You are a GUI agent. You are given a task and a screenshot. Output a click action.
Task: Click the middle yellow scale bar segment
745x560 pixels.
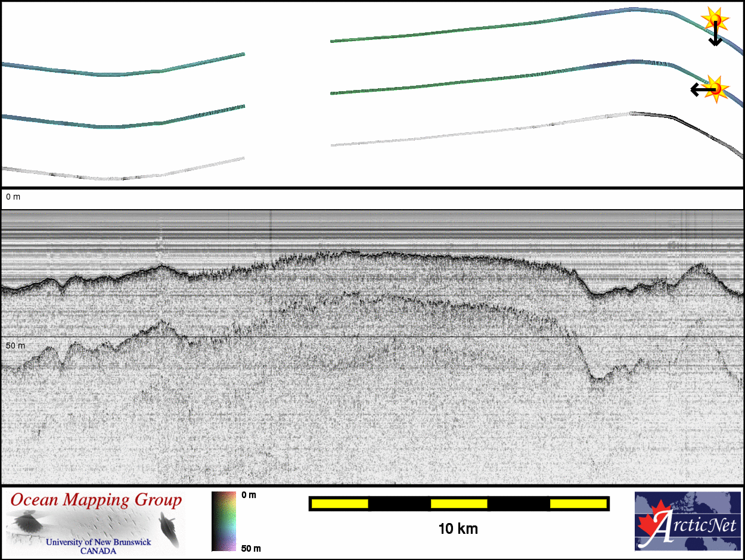pyautogui.click(x=458, y=504)
